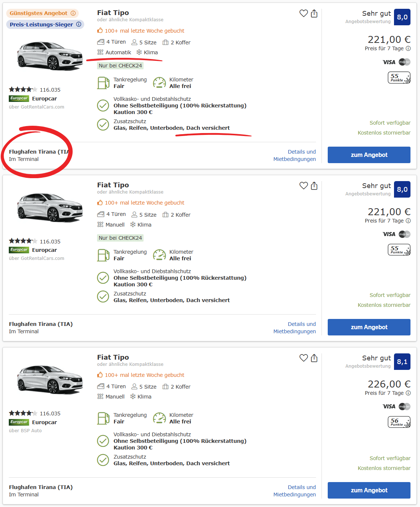420x507 pixels.
Task: Share the first Fiat Tipo offer
Action: [x=314, y=14]
